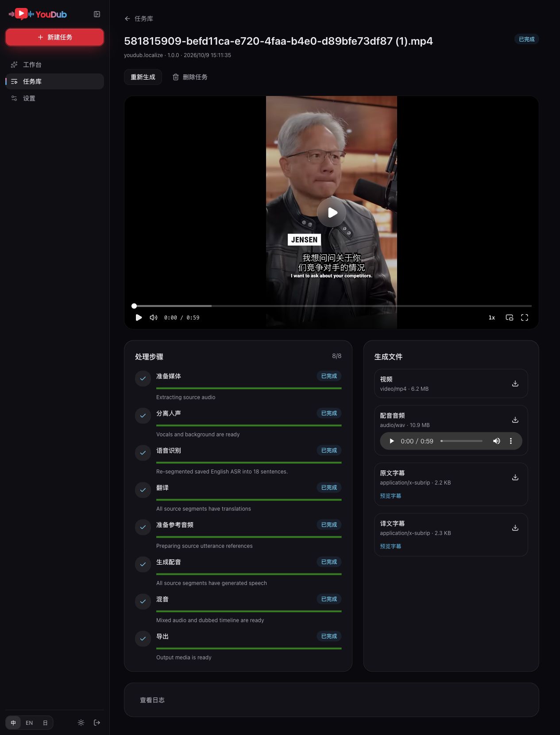
Task: Click 'Re-segmented saved English ASR' message
Action: pyautogui.click(x=222, y=472)
